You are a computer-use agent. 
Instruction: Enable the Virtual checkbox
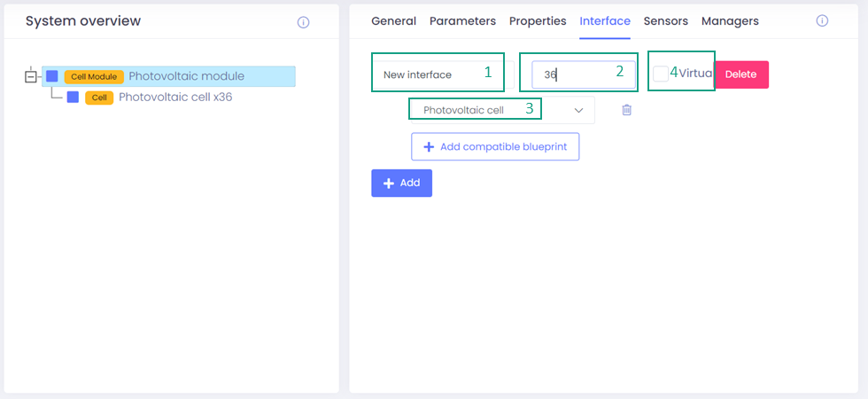(661, 74)
